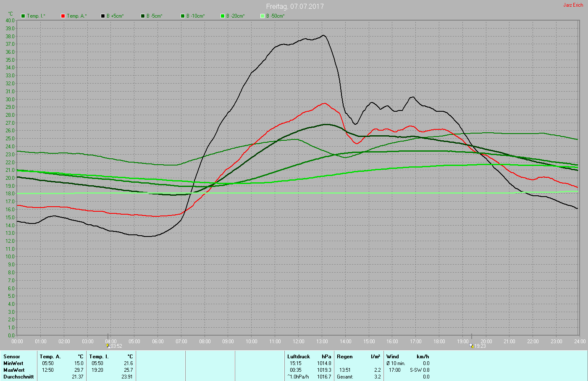Click the total rain value "3.2"
Screen dimensions: 588x381
tap(378, 377)
